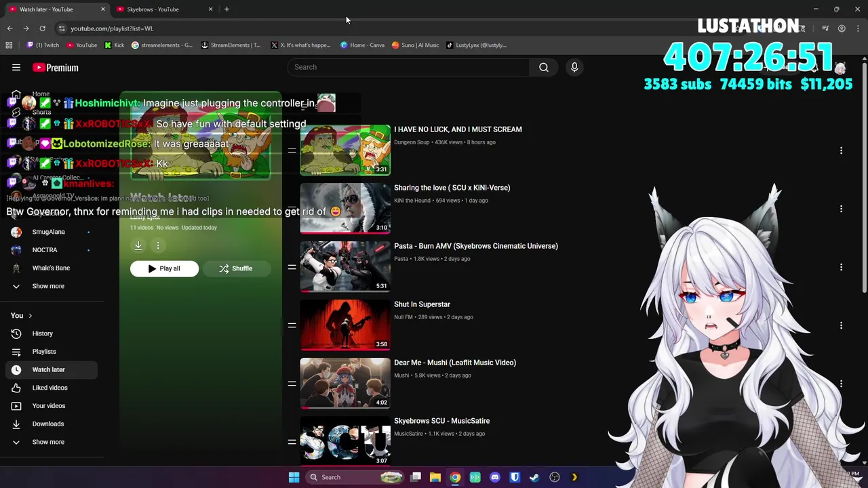868x488 pixels.
Task: Expand 'Show more' under subscriptions
Action: pos(48,286)
